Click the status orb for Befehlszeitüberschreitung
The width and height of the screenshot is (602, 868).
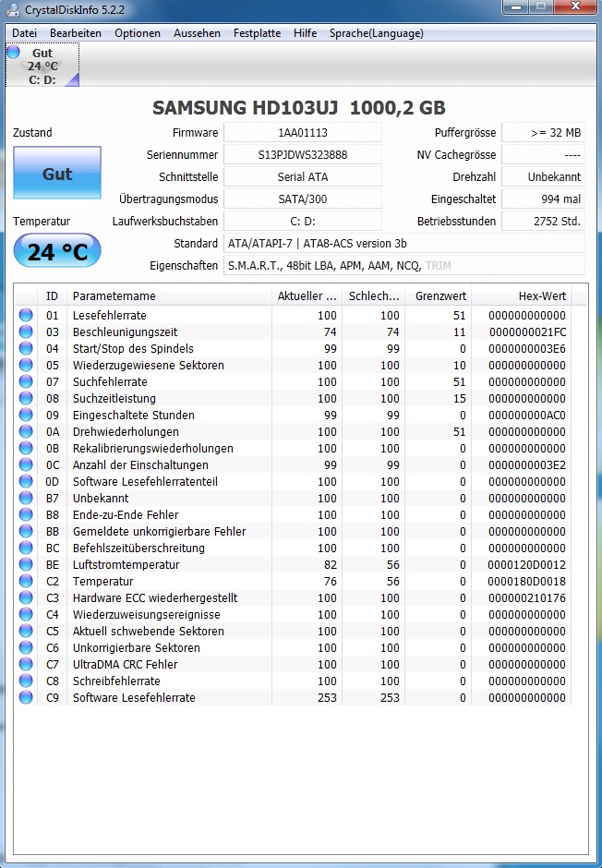tap(26, 548)
